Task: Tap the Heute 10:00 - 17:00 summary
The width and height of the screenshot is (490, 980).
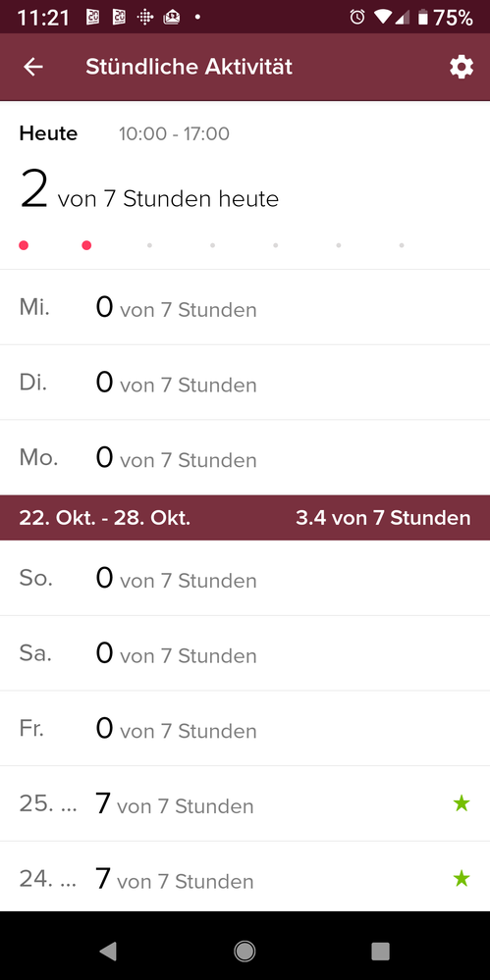Action: tap(245, 185)
